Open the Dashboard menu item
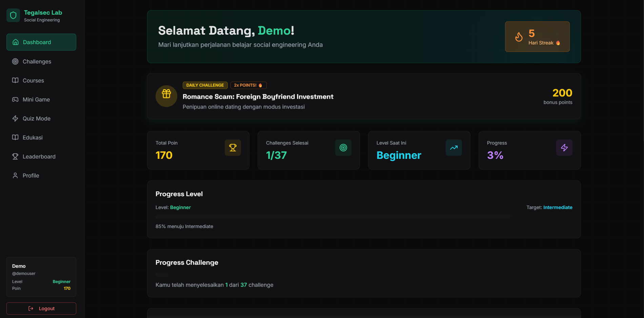 coord(41,42)
